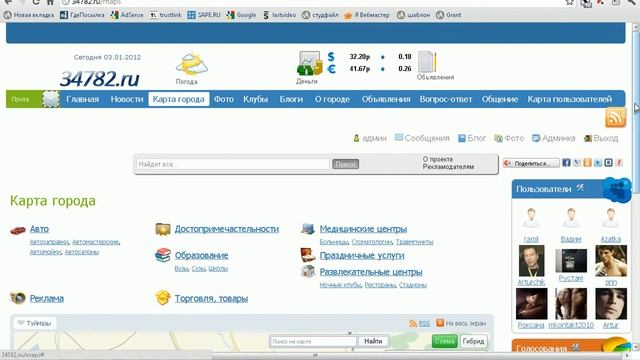Viewport: 640px width, 360px height.
Task: Open the 34782.ru site logo
Action: point(100,78)
